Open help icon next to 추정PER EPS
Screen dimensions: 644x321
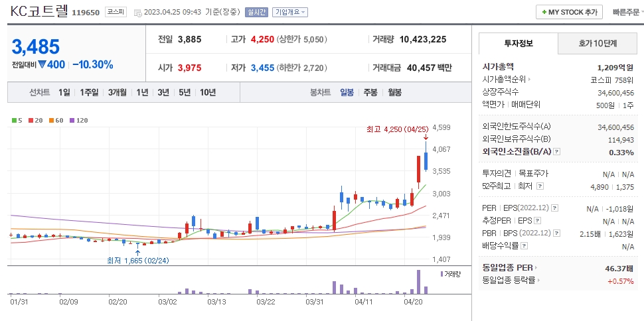pyautogui.click(x=537, y=221)
